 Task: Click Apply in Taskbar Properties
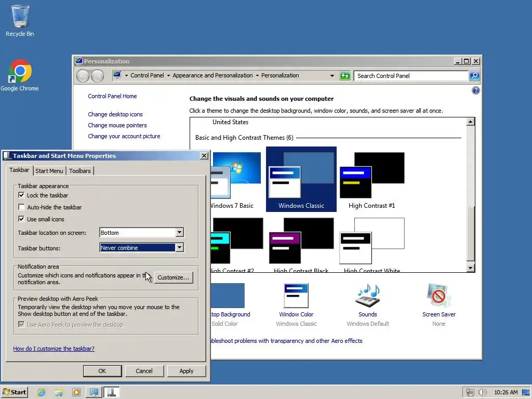click(187, 371)
